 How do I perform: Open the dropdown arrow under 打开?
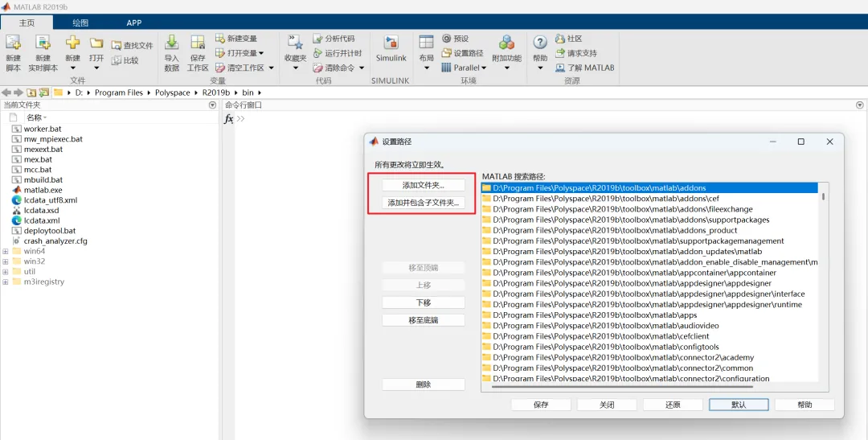(96, 68)
